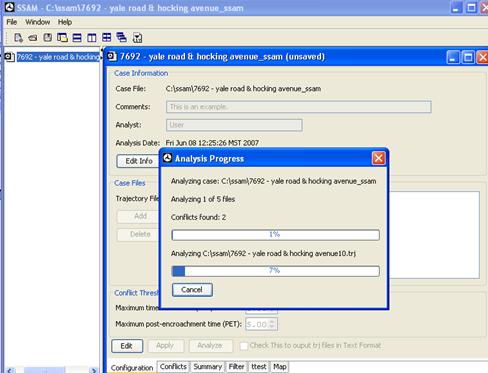Click the cascade windows toolbar icon
This screenshot has width=488, height=373.
pyautogui.click(x=122, y=37)
